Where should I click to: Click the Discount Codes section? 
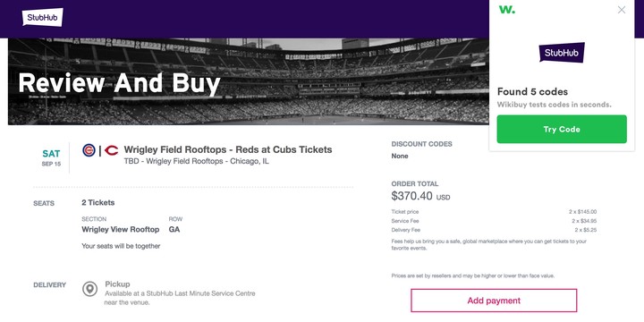pos(422,150)
